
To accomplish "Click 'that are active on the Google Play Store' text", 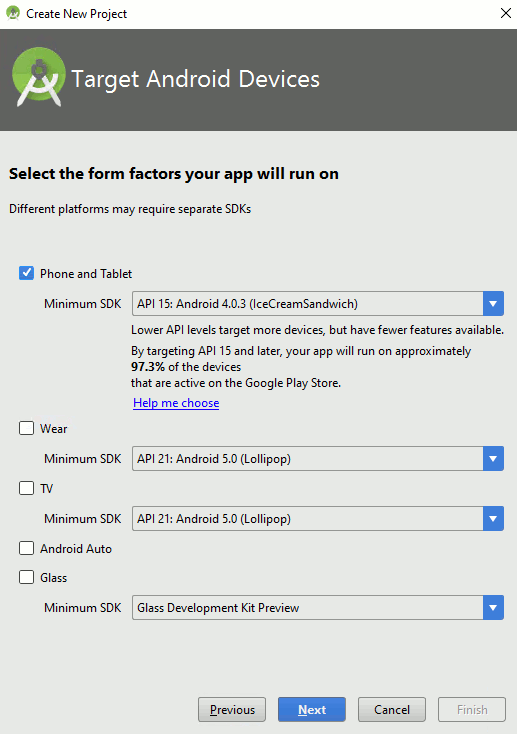I will (236, 383).
